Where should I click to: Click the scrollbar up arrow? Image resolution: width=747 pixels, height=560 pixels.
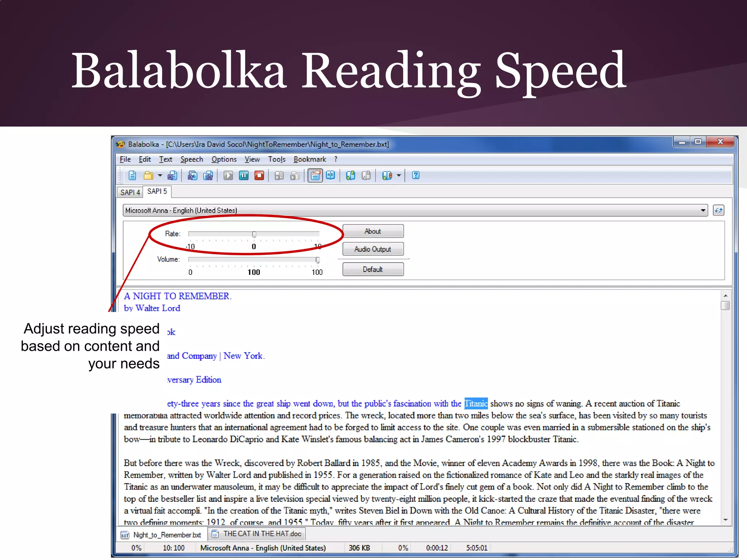click(725, 295)
